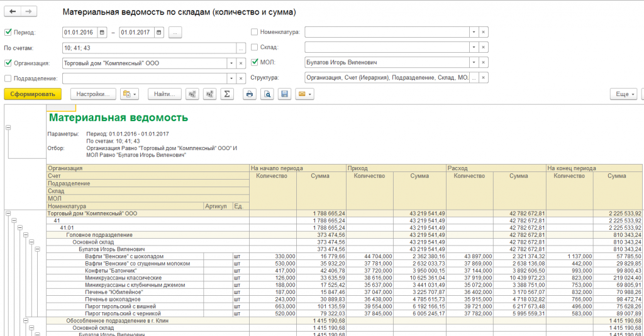Open calendar for start date 01.01.2016
Screen dimensions: 644x336
(102, 33)
